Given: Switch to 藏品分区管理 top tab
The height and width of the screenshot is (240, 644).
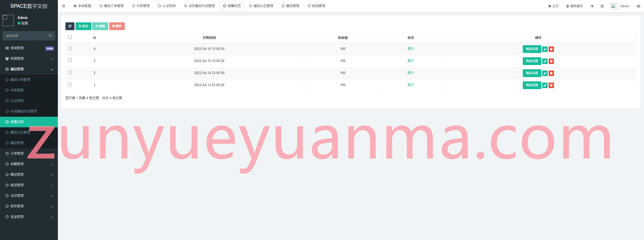Looking at the screenshot, I should point(261,6).
